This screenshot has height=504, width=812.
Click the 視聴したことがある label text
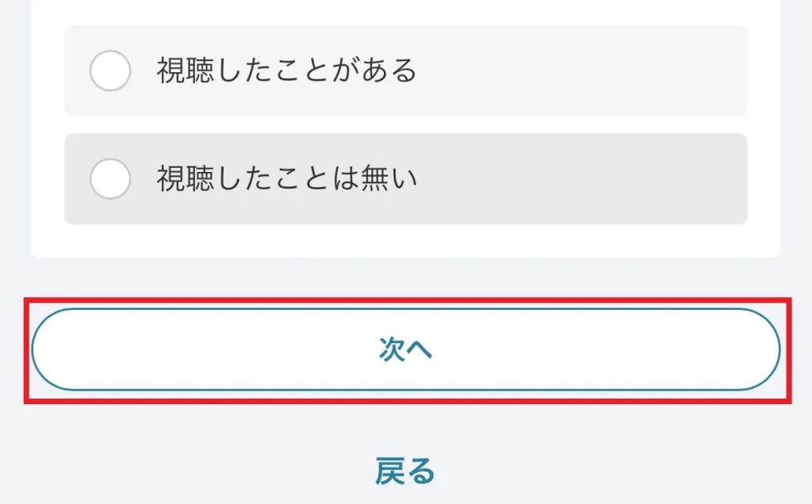286,71
